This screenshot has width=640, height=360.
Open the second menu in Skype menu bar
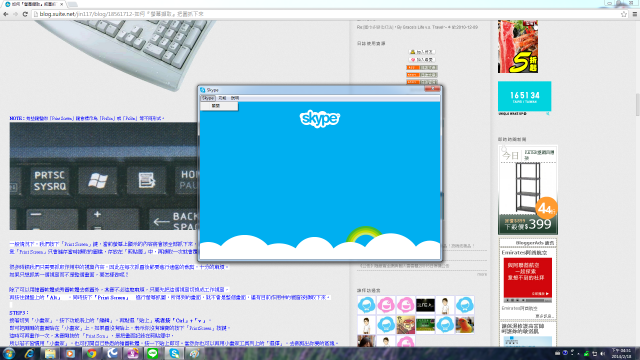point(222,98)
